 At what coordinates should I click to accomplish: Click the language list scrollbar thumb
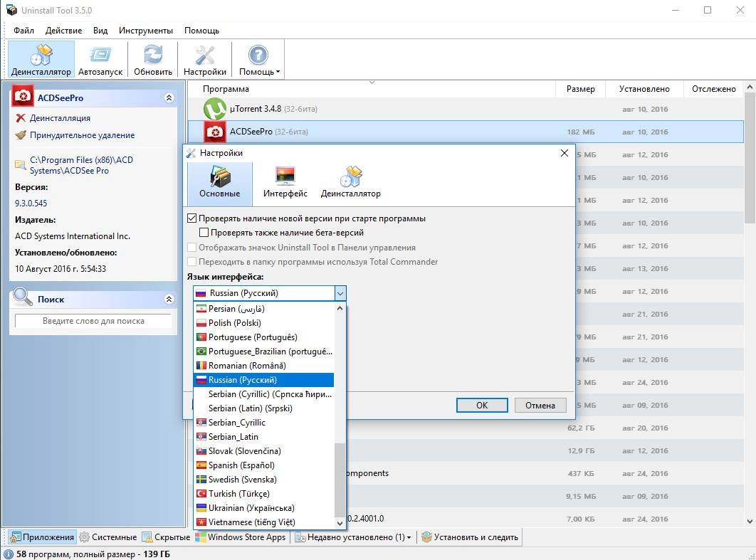pos(340,480)
